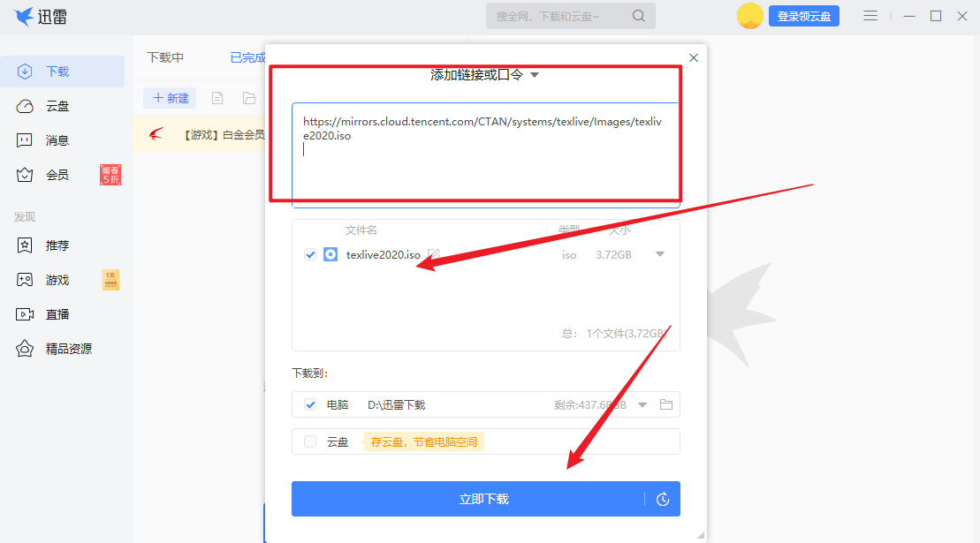The width and height of the screenshot is (980, 543).
Task: Open the user avatar profile
Action: pyautogui.click(x=749, y=16)
